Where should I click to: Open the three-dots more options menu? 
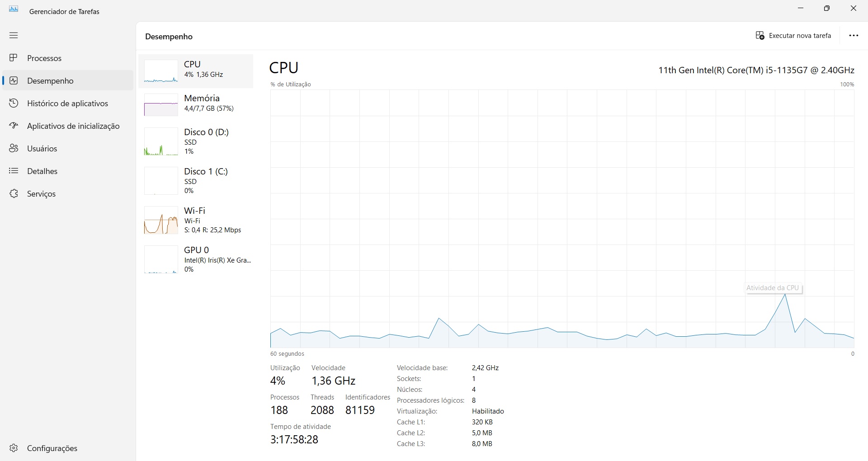pyautogui.click(x=854, y=36)
